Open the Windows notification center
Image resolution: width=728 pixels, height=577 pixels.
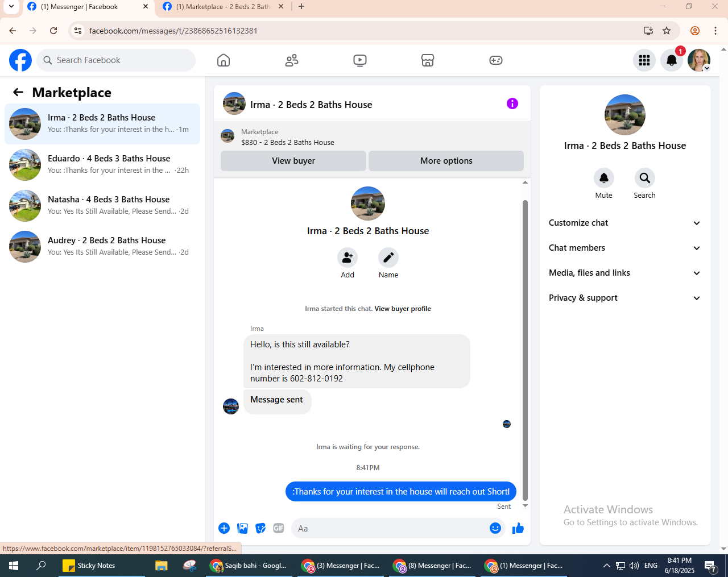(x=710, y=566)
